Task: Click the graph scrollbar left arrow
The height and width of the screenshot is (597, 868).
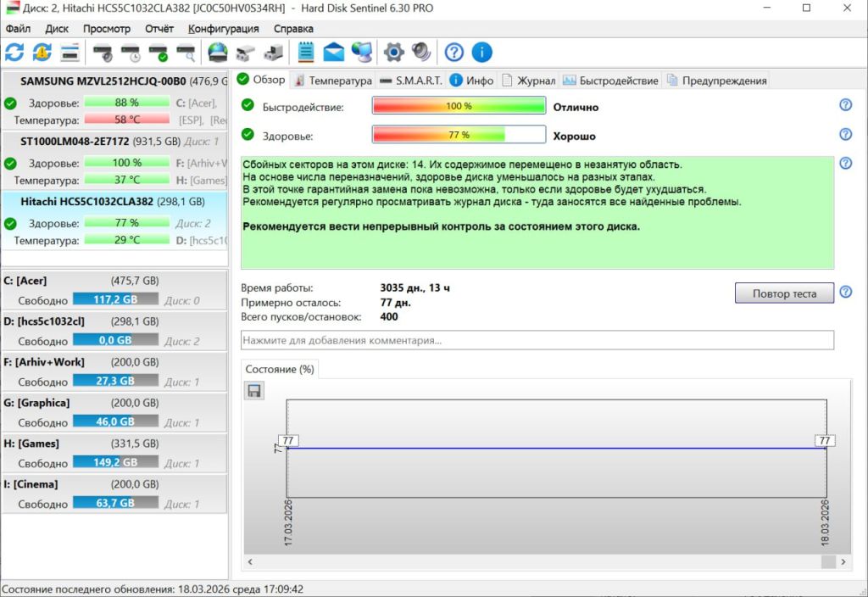Action: click(x=250, y=561)
